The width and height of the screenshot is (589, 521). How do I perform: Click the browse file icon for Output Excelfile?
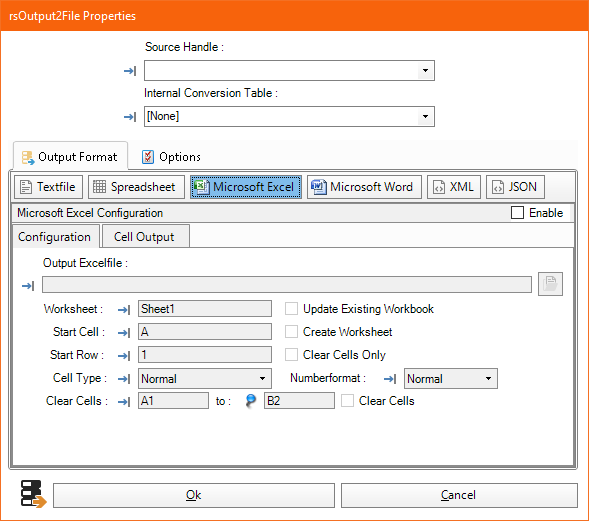550,284
